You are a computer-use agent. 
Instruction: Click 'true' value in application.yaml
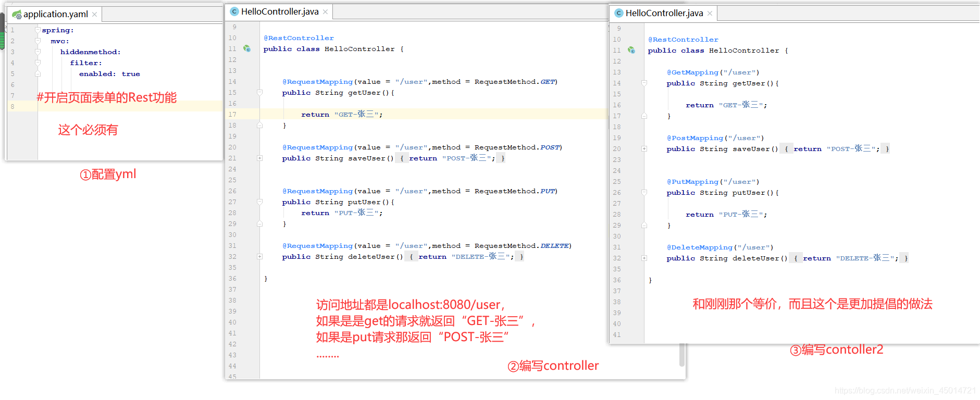pos(131,74)
